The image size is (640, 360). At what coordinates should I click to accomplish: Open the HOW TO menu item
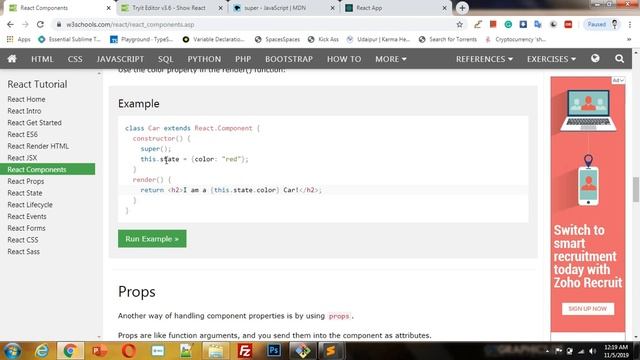pyautogui.click(x=344, y=59)
